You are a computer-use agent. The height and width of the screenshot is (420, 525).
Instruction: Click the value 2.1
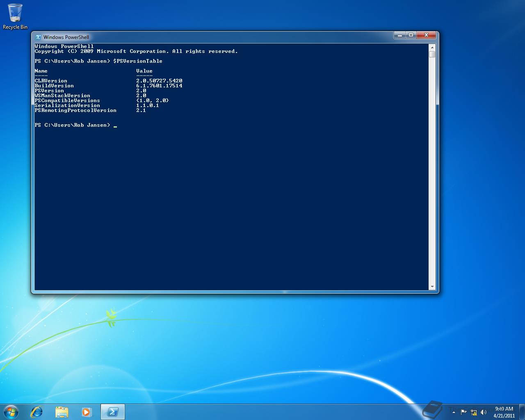click(141, 110)
